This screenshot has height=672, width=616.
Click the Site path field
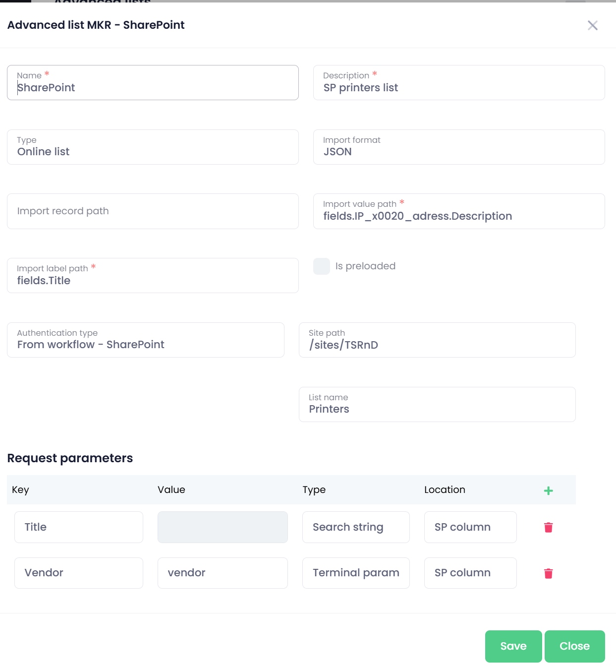(437, 345)
